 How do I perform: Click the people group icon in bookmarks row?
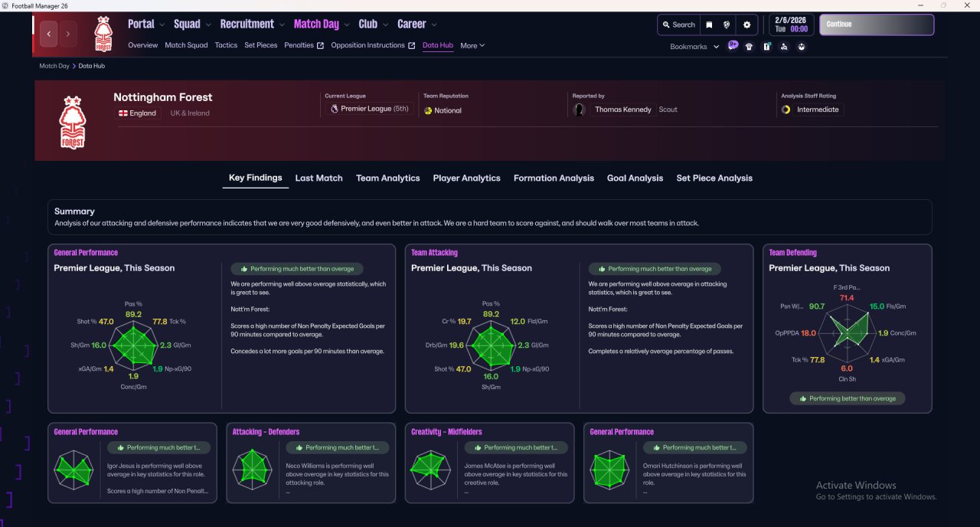tap(802, 47)
